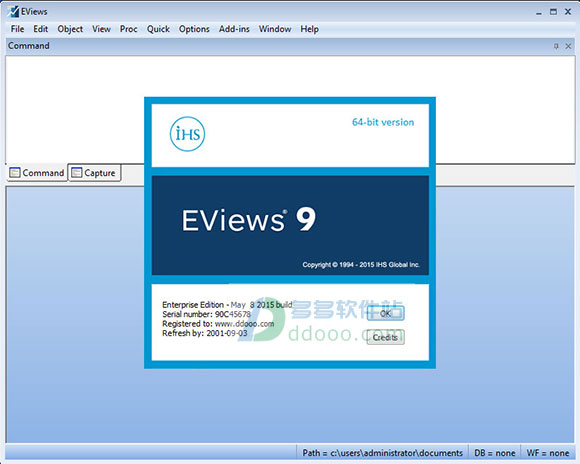The height and width of the screenshot is (464, 580).
Task: Close the EViews window
Action: [568, 12]
